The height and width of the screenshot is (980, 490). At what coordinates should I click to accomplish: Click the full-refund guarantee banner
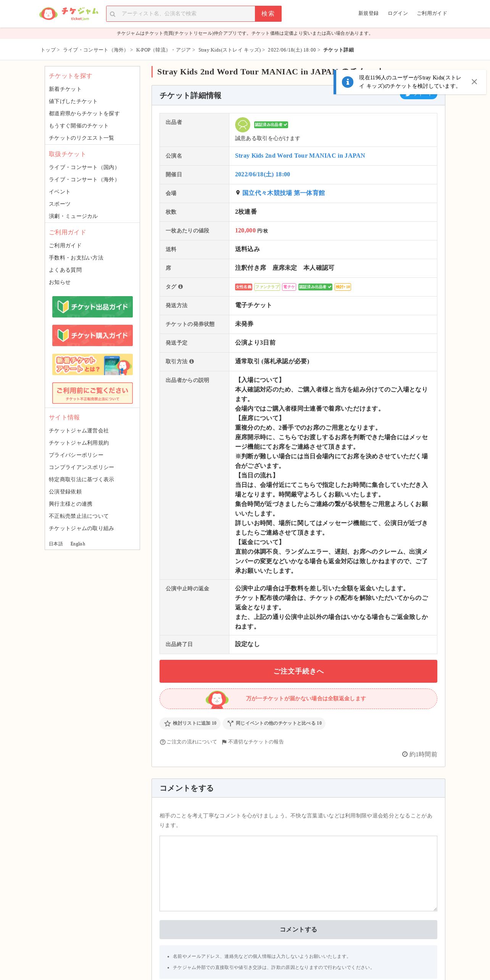298,699
